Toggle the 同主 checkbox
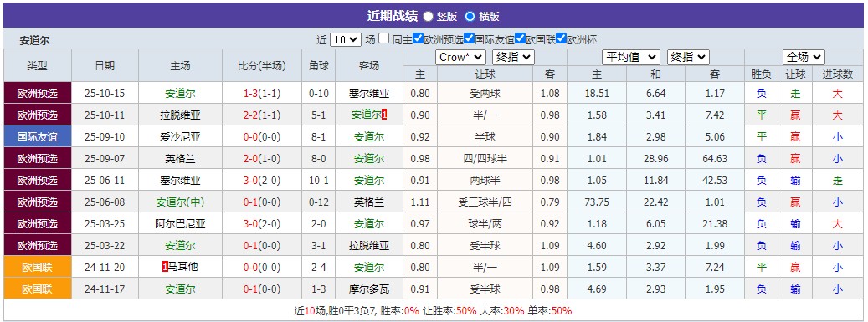The height and width of the screenshot is (322, 868). click(x=383, y=38)
